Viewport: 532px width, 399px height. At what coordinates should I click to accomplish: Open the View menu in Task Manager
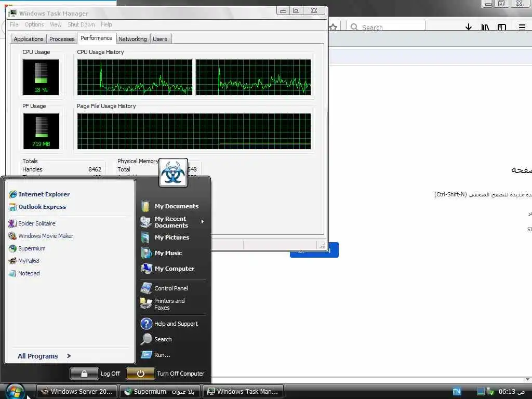[56, 24]
